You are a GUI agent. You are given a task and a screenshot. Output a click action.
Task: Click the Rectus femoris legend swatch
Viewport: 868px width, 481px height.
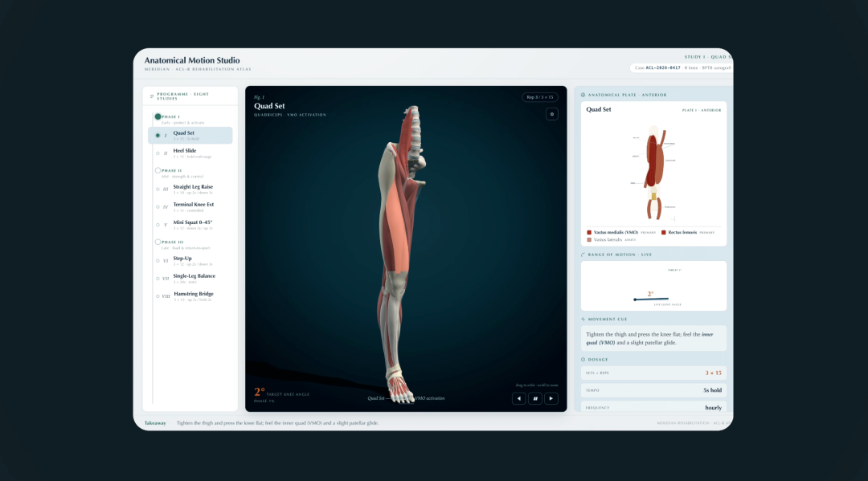click(x=664, y=233)
